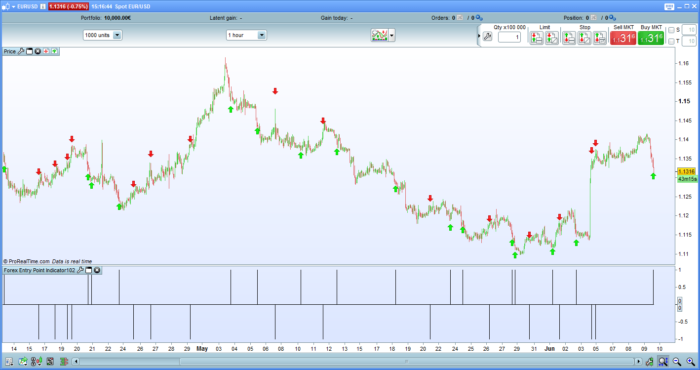Open chart style dropdown arrow

pyautogui.click(x=392, y=35)
